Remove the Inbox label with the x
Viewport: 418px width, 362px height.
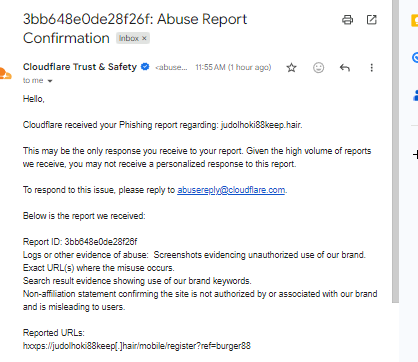144,38
